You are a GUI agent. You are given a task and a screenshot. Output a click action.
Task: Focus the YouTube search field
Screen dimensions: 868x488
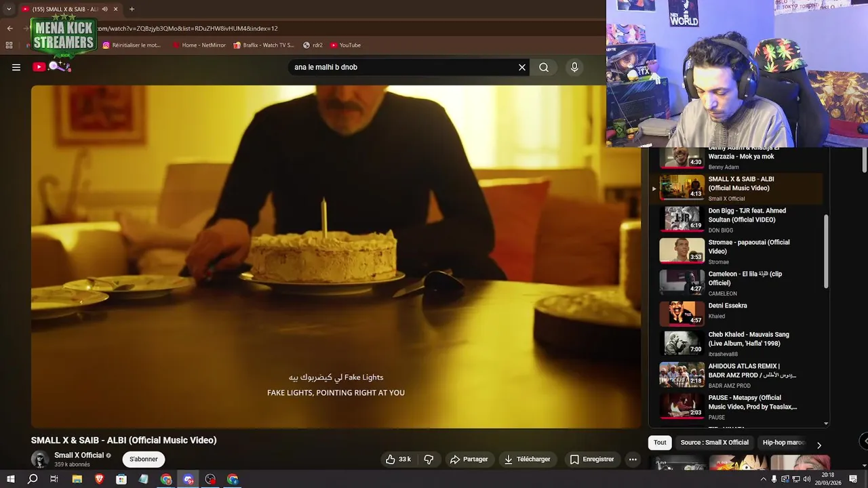pos(403,67)
